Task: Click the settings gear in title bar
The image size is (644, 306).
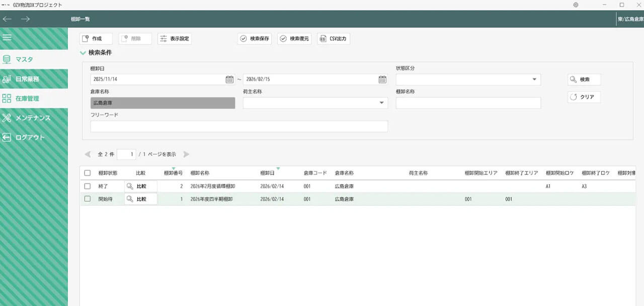Action: click(576, 5)
